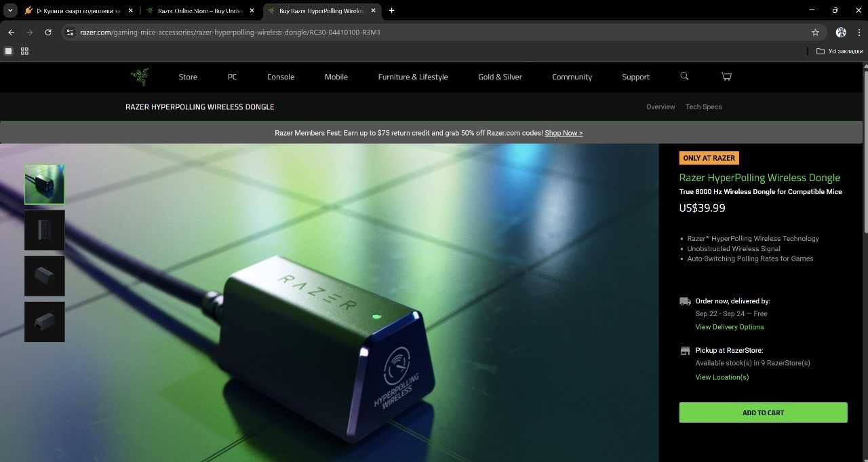
Task: Bookmark this page with the star icon
Action: tap(815, 32)
